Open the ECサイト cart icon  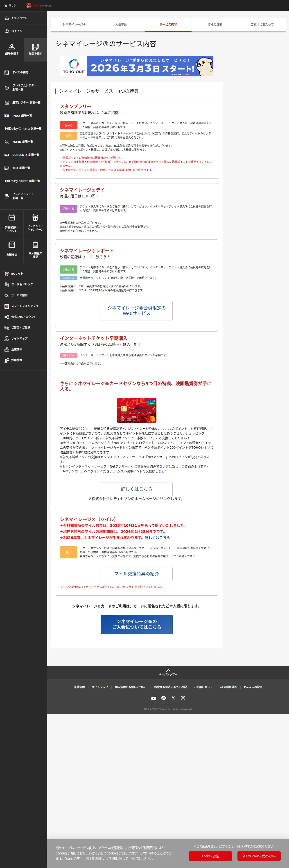[7, 274]
